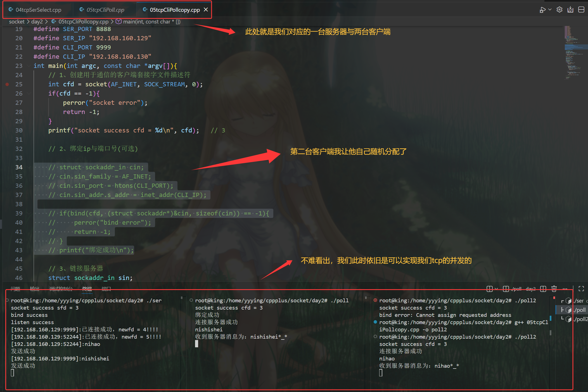Click the split editor layout icon
The image size is (588, 392).
click(581, 10)
